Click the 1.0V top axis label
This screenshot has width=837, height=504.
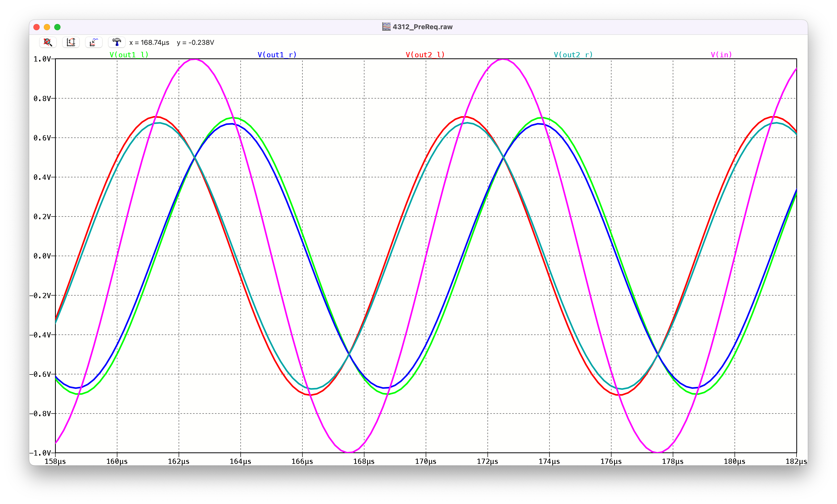tap(42, 59)
